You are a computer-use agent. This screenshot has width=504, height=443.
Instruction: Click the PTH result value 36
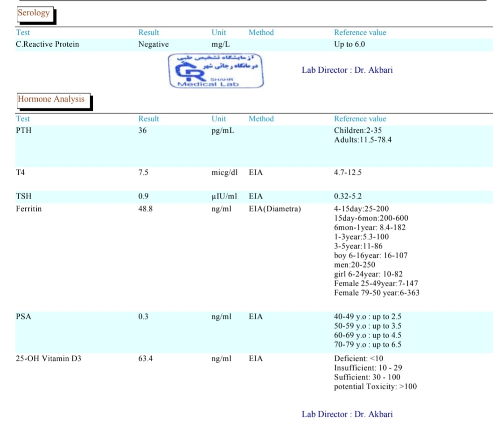click(142, 131)
